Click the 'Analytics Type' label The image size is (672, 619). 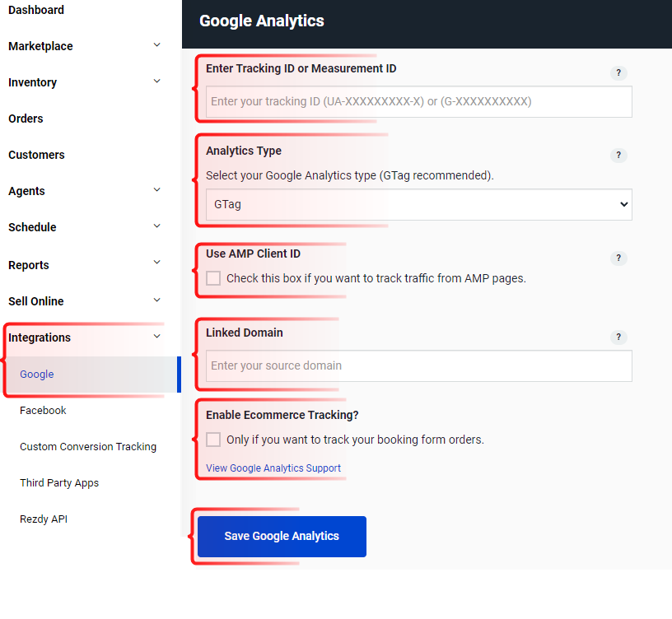tap(244, 151)
